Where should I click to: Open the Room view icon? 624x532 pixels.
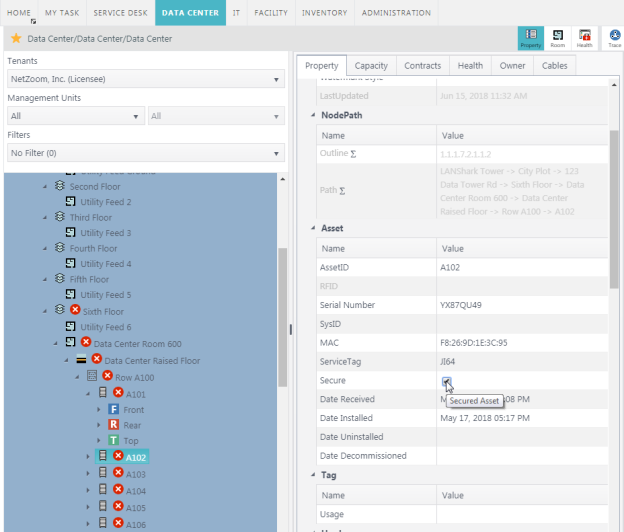(x=557, y=38)
